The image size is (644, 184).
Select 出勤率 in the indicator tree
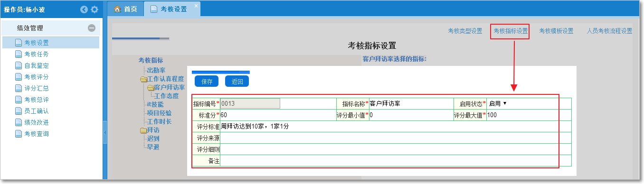point(156,70)
